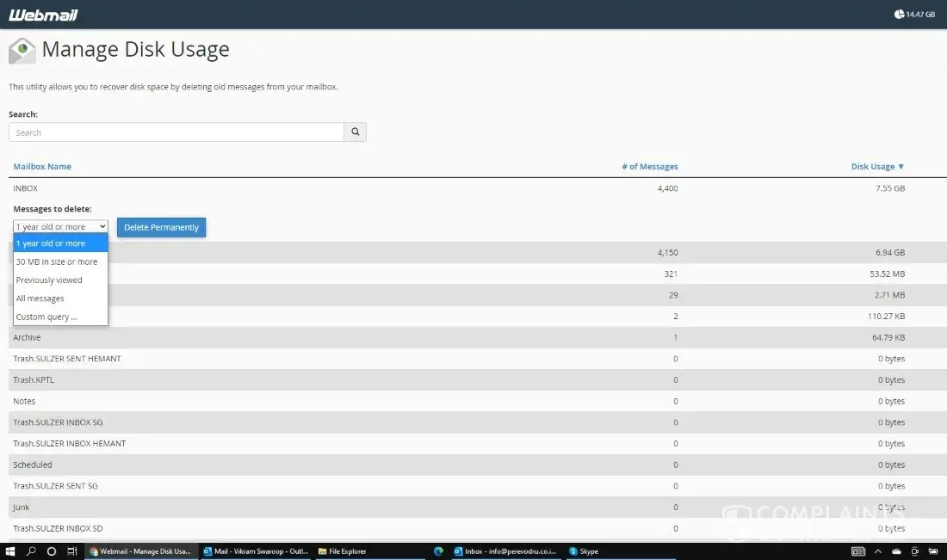Open the Windows Start menu
The image size is (947, 560).
click(x=10, y=551)
